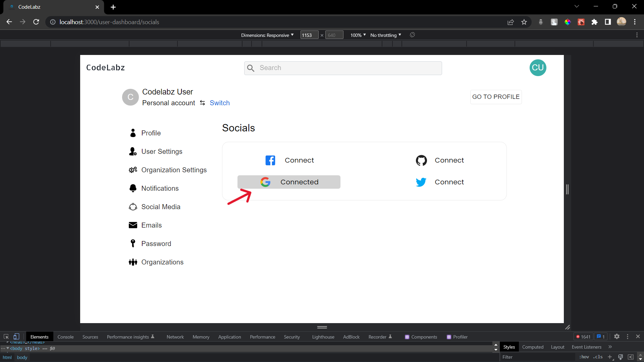Click the Switch link next to Personal account

[x=220, y=103]
